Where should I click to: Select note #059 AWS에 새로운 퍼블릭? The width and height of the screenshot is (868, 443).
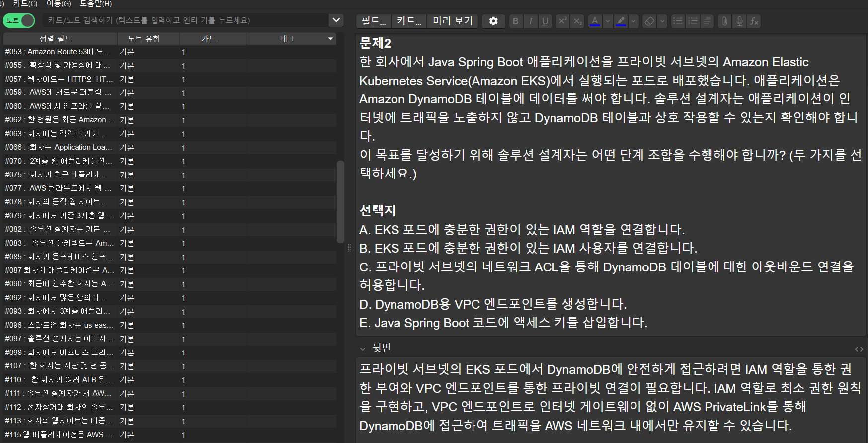[x=169, y=92]
